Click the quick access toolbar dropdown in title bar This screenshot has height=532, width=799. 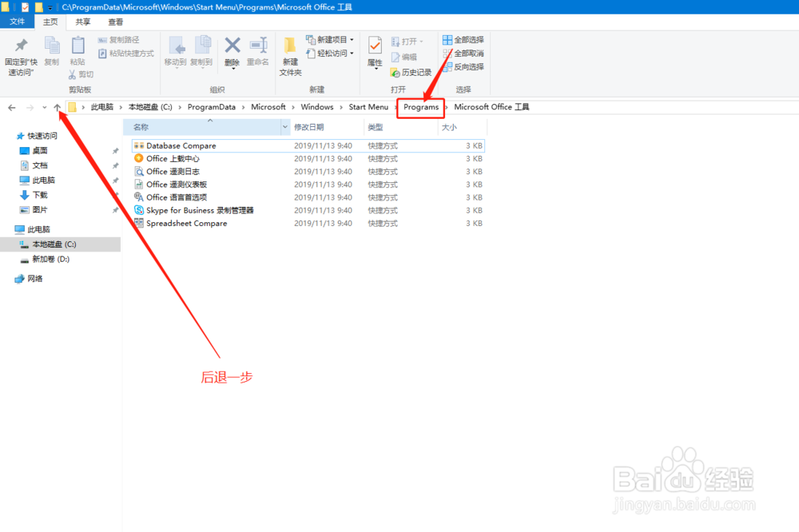coord(50,8)
